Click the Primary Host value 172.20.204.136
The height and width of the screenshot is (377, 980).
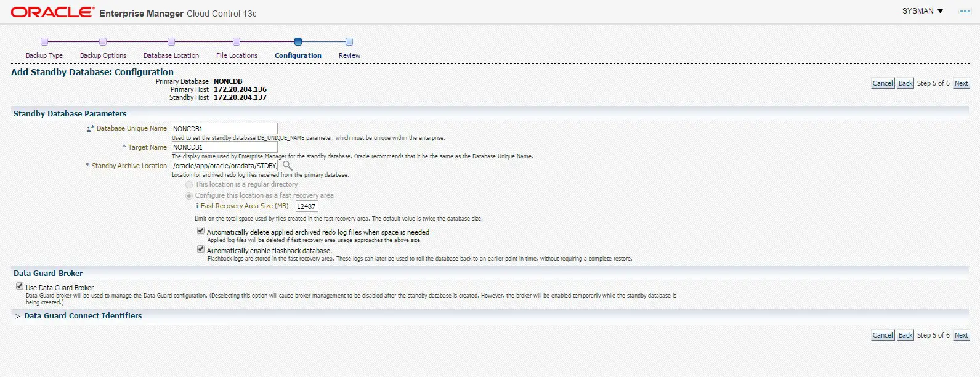pyautogui.click(x=240, y=89)
